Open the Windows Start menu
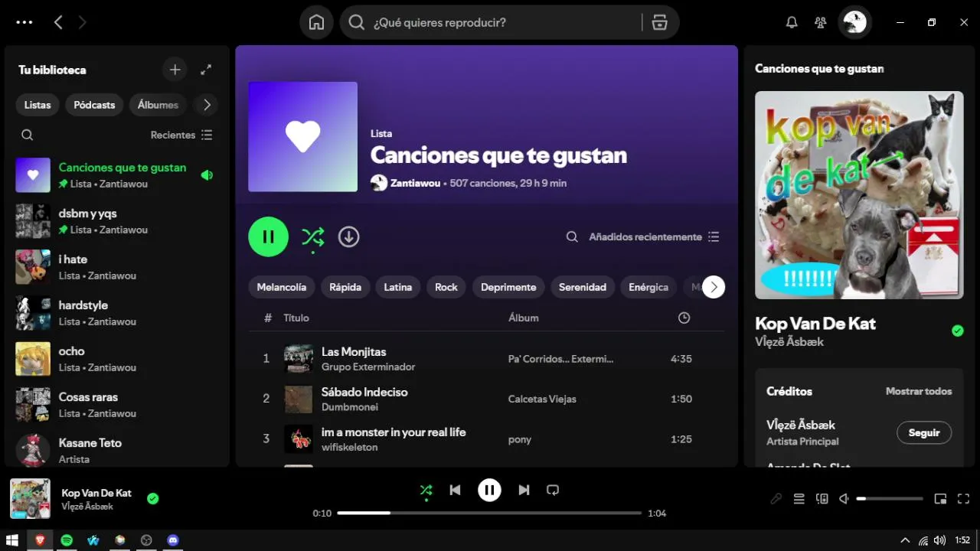 (12, 540)
